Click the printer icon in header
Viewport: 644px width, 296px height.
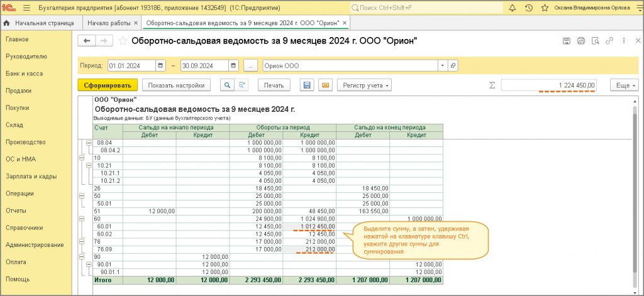pyautogui.click(x=580, y=41)
